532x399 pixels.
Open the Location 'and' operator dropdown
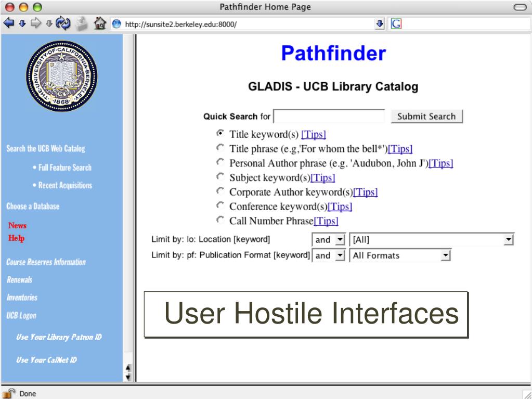329,239
